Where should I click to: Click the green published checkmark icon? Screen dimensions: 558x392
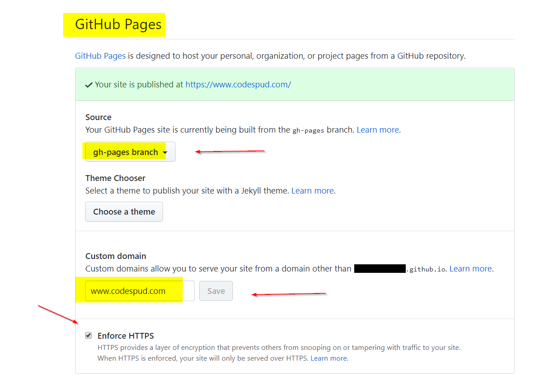[89, 85]
